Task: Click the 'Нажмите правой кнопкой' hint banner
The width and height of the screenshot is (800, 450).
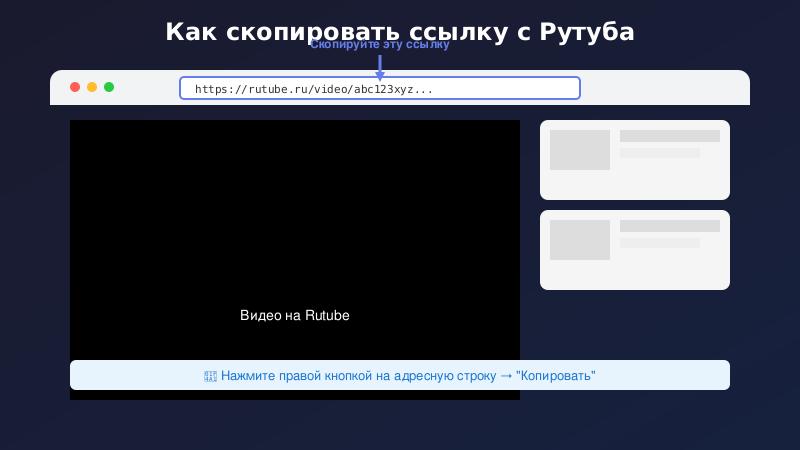Action: [x=399, y=375]
